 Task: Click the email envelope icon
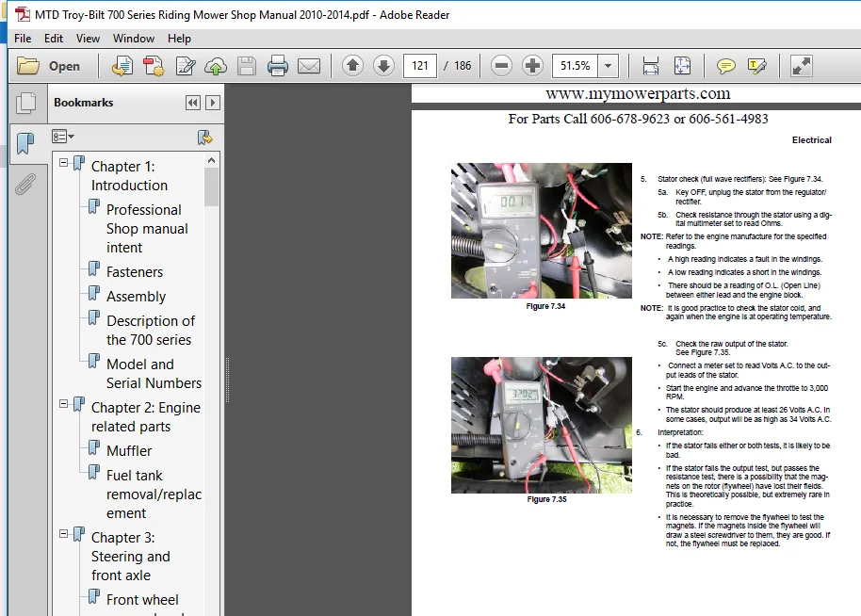coord(309,66)
